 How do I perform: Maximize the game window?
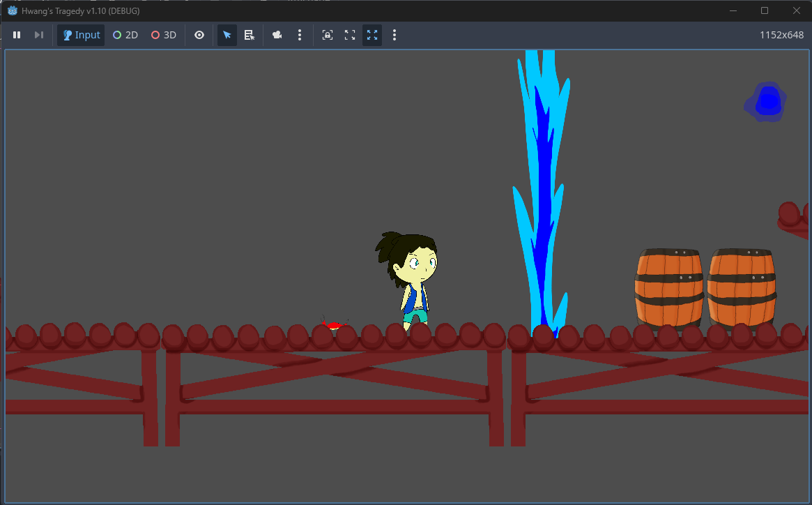click(765, 10)
